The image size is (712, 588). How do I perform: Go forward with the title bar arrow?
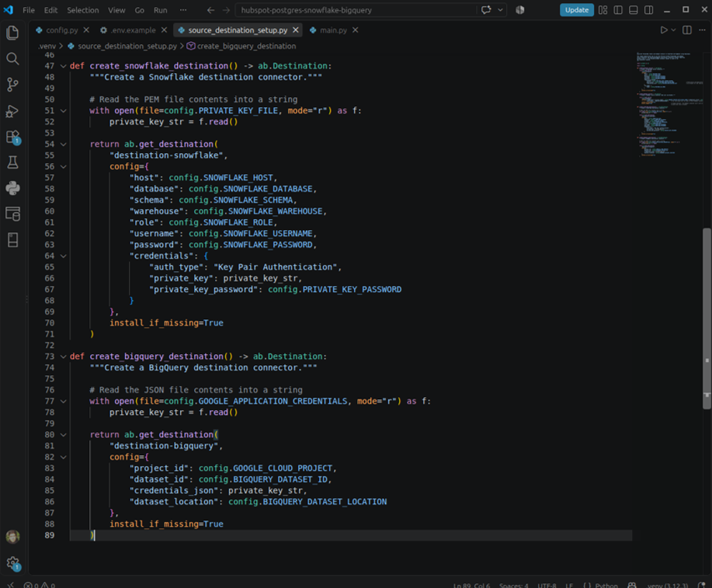(226, 10)
